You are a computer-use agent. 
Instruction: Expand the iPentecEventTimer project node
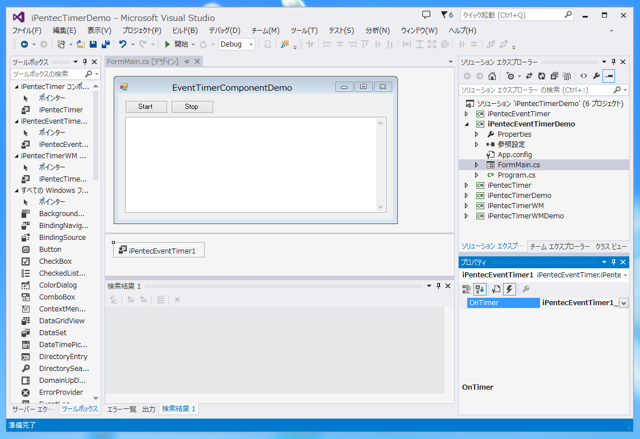click(x=467, y=114)
